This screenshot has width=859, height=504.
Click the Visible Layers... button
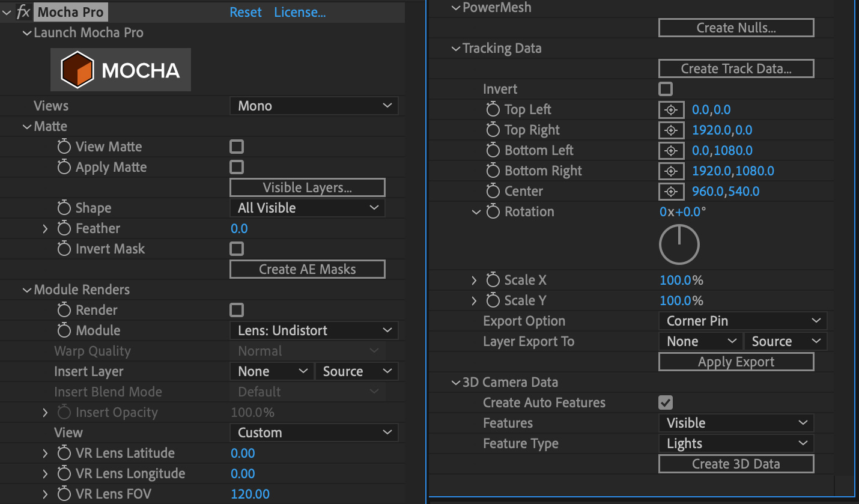308,187
